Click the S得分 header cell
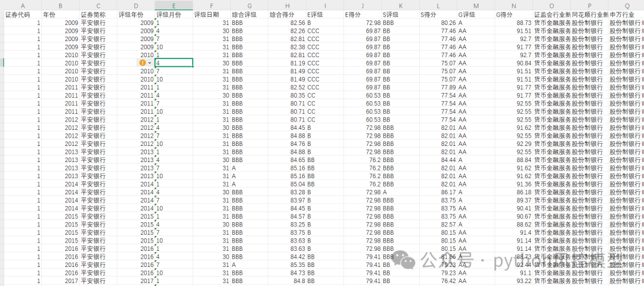Viewport: 644px width, 286px height. pyautogui.click(x=438, y=15)
